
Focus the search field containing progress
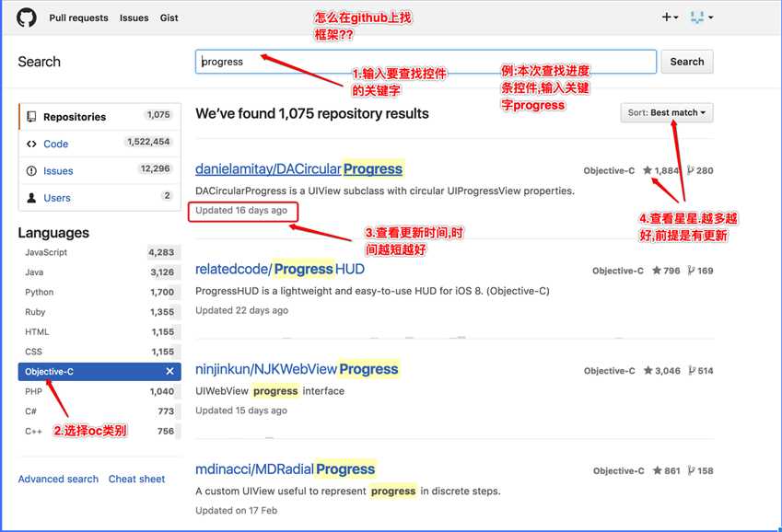[426, 62]
